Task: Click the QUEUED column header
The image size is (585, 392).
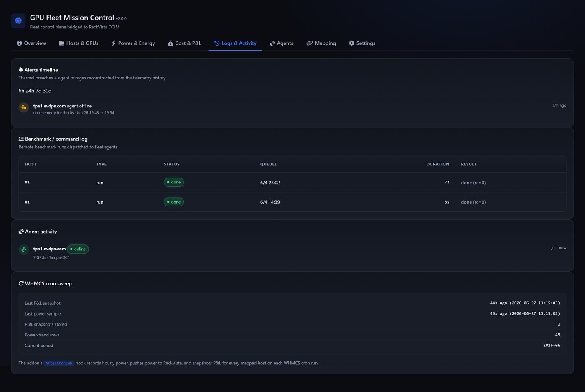Action: (x=269, y=164)
